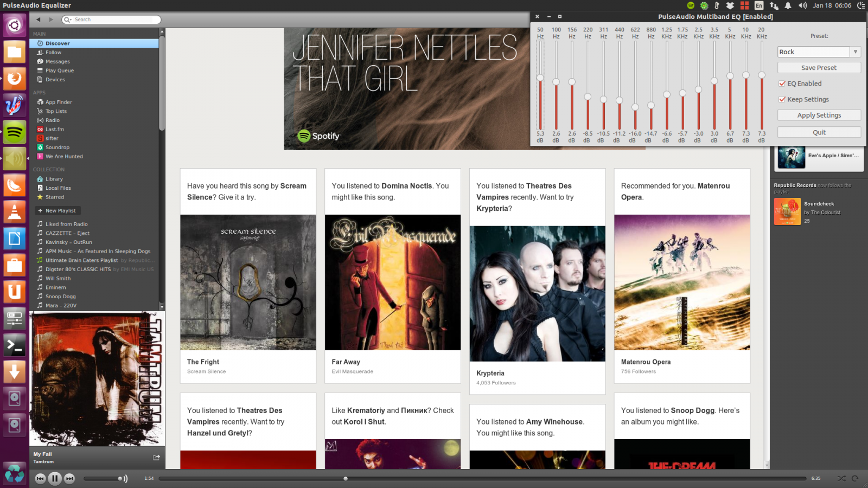Screen dimensions: 868x488
Task: Navigate forward with the right arrow
Action: pyautogui.click(x=52, y=20)
